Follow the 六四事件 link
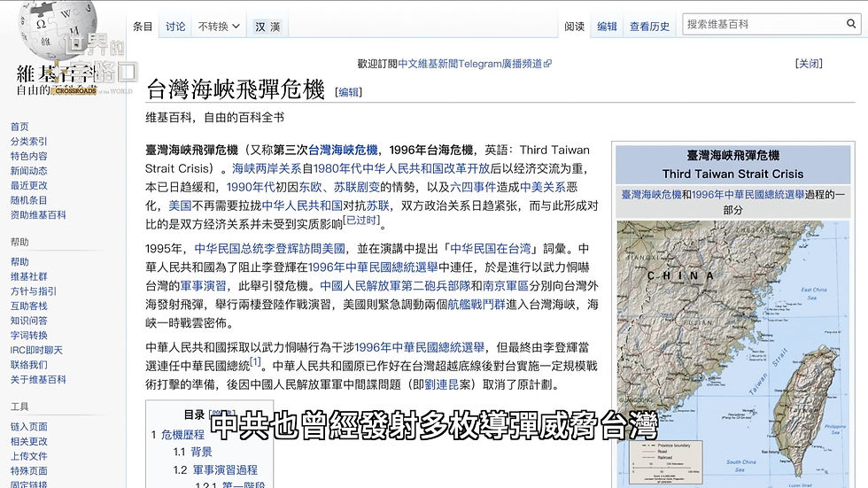Viewport: 868px width, 488px height. tap(473, 187)
